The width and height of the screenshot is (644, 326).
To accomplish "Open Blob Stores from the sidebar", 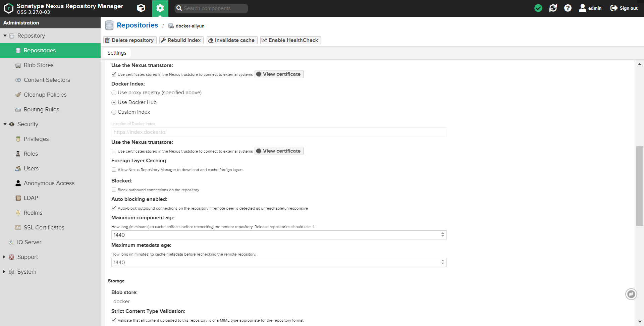I will pos(39,65).
